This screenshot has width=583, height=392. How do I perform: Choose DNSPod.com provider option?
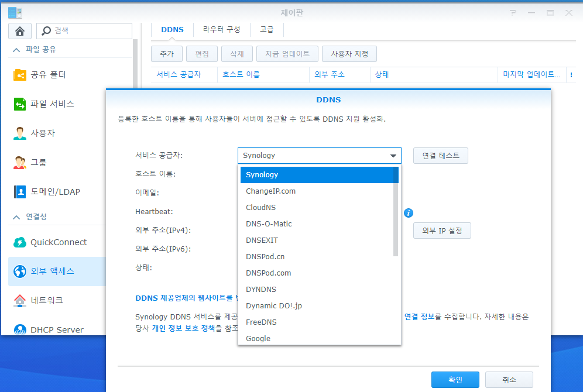pos(319,273)
